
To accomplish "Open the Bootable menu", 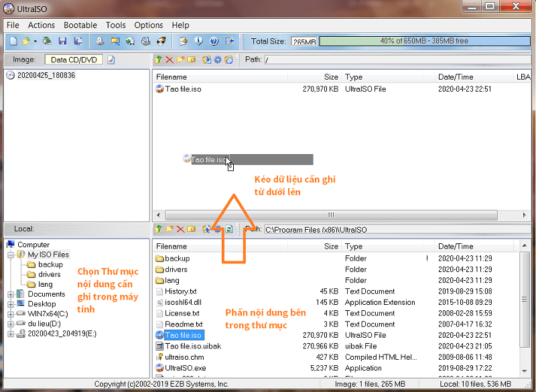I will click(80, 25).
